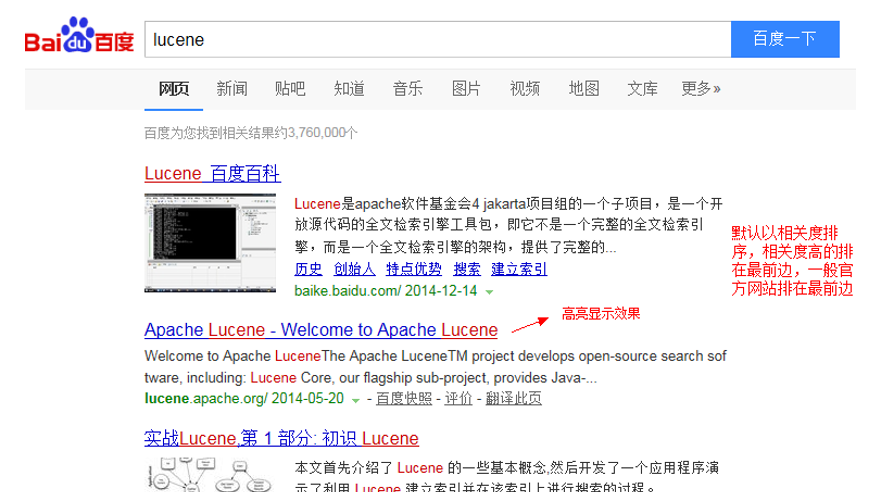871x492 pixels.
Task: Open the Lucene_百度百科 result link
Action: point(212,174)
